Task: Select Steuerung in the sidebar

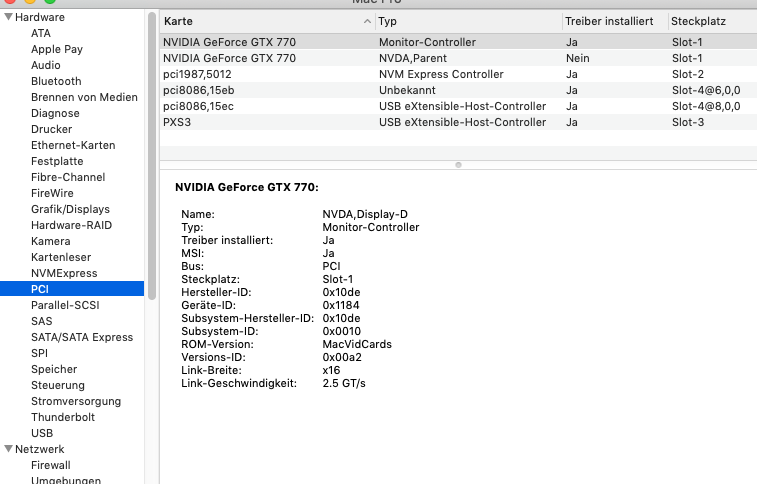Action: pos(58,385)
